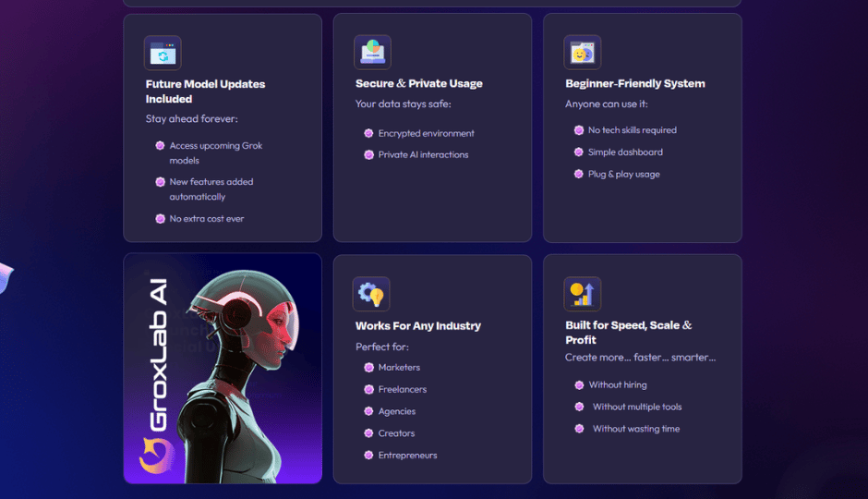
Task: Click the bullet icon beside Creators
Action: (x=368, y=433)
